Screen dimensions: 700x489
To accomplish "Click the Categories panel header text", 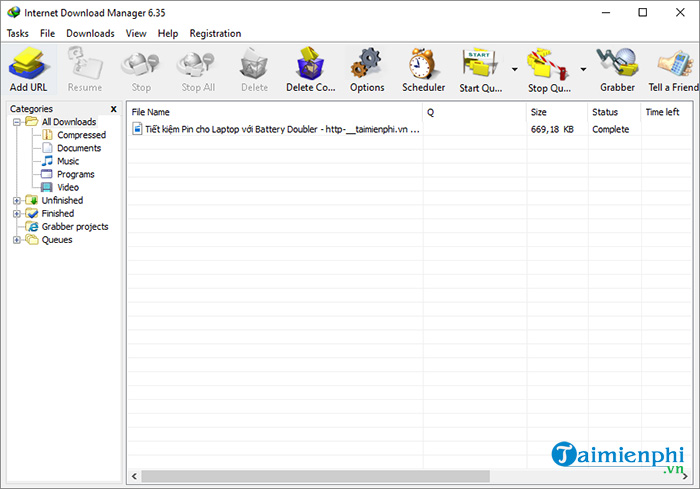I will 31,109.
